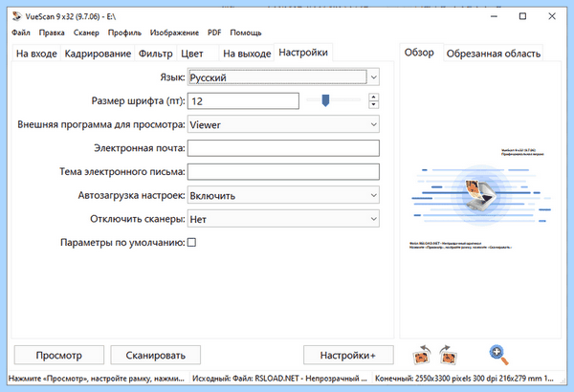574x392 pixels.
Task: Switch to the На выходе tab
Action: (x=247, y=54)
